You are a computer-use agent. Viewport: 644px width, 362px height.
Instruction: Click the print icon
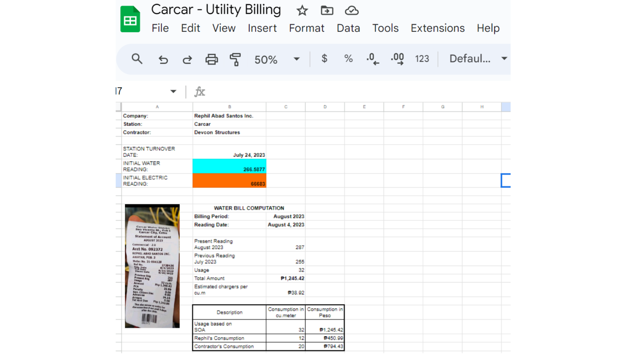tap(212, 60)
